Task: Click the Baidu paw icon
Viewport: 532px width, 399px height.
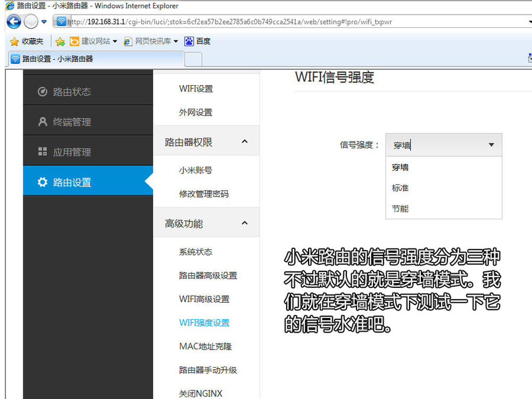Action: 189,41
